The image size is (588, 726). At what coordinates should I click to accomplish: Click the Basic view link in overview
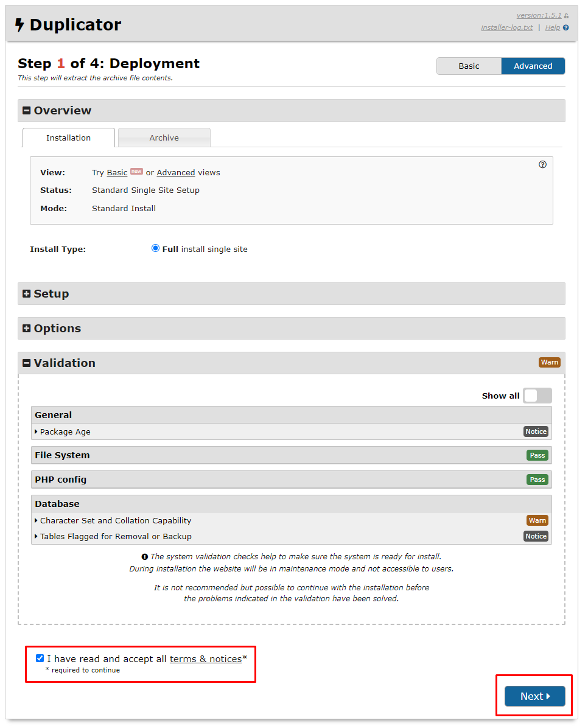[x=117, y=173]
